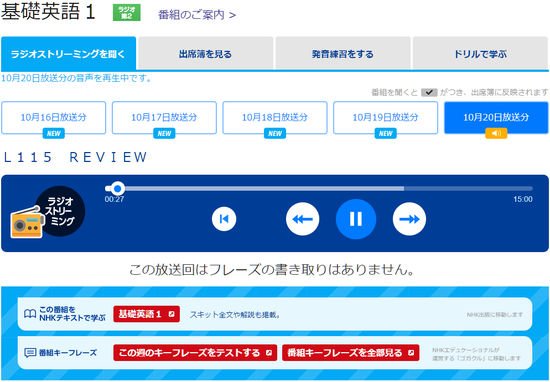Click the checkmark icon in the attendance note
This screenshot has width=550, height=382.
[429, 93]
